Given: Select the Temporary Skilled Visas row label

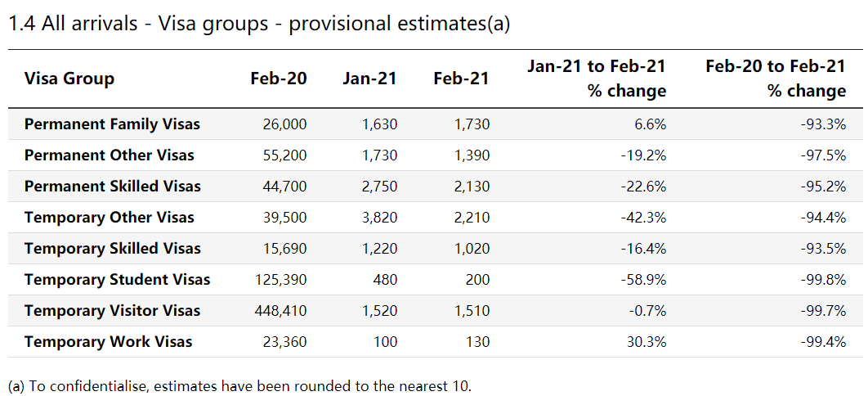Looking at the screenshot, I should (x=112, y=249).
